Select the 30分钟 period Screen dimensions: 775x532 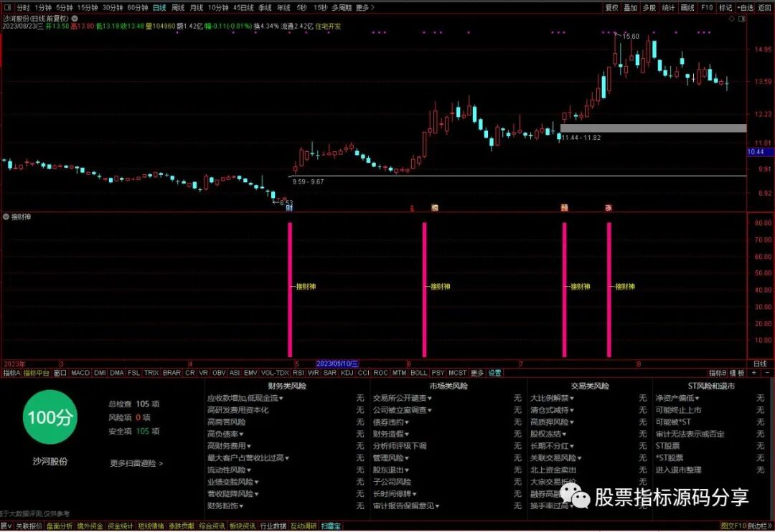point(113,7)
